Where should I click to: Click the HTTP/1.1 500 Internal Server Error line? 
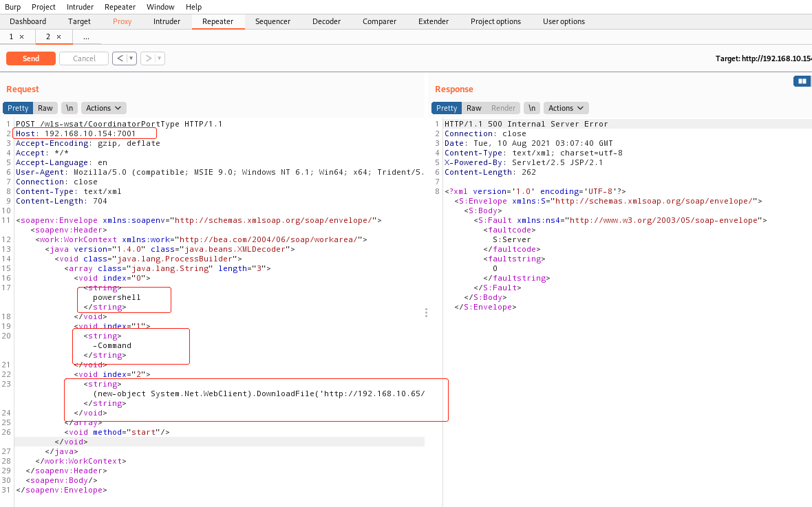526,124
